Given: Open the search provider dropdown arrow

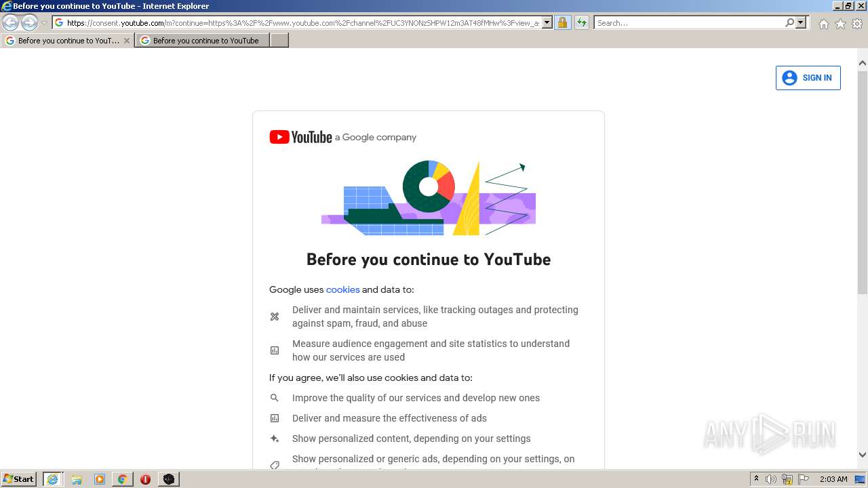Looking at the screenshot, I should [x=801, y=23].
